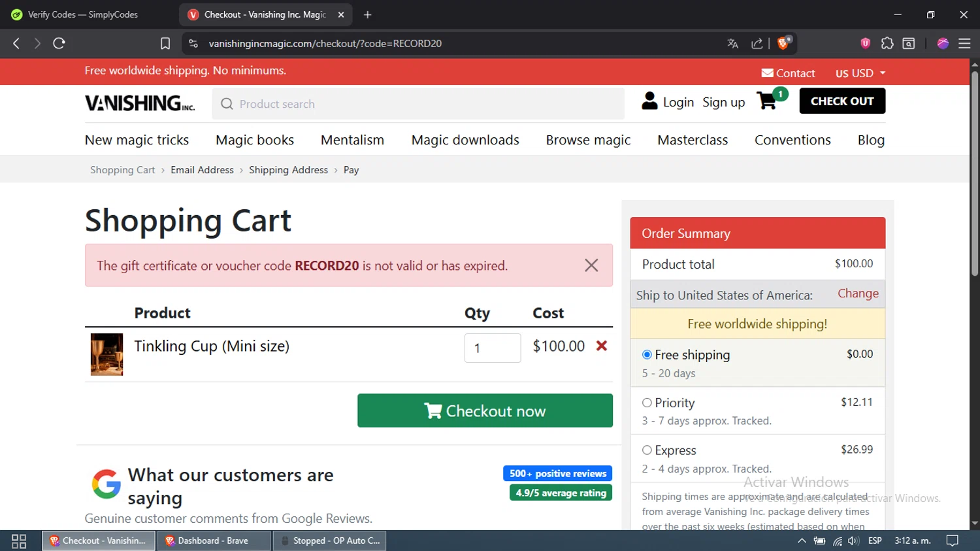Click the Email Address breadcrumb
This screenshot has height=551, width=980.
click(202, 170)
